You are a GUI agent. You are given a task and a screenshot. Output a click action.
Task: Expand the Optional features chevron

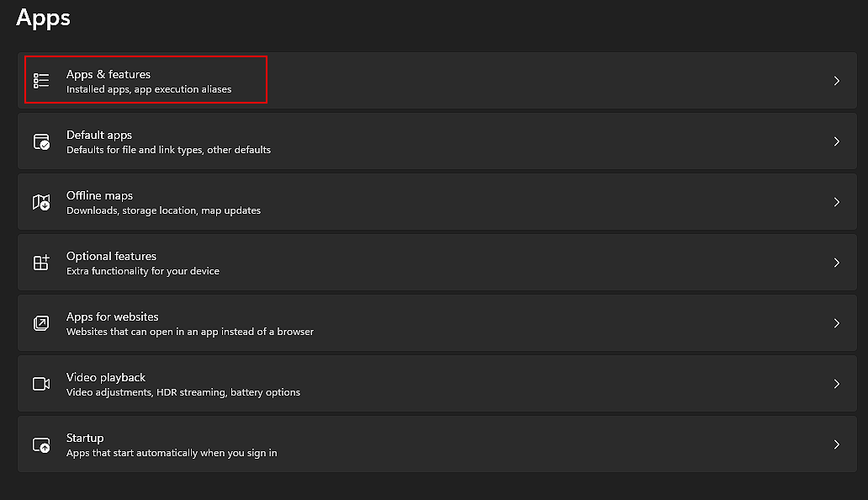pos(836,262)
